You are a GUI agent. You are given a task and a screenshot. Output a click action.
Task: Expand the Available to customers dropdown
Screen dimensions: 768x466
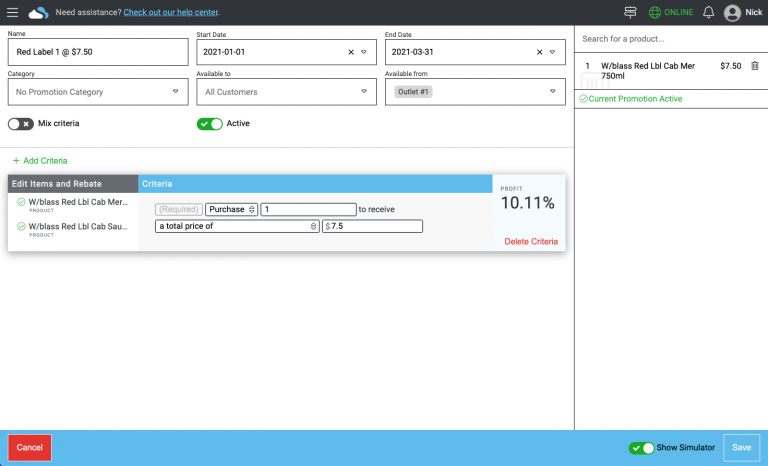click(x=285, y=92)
